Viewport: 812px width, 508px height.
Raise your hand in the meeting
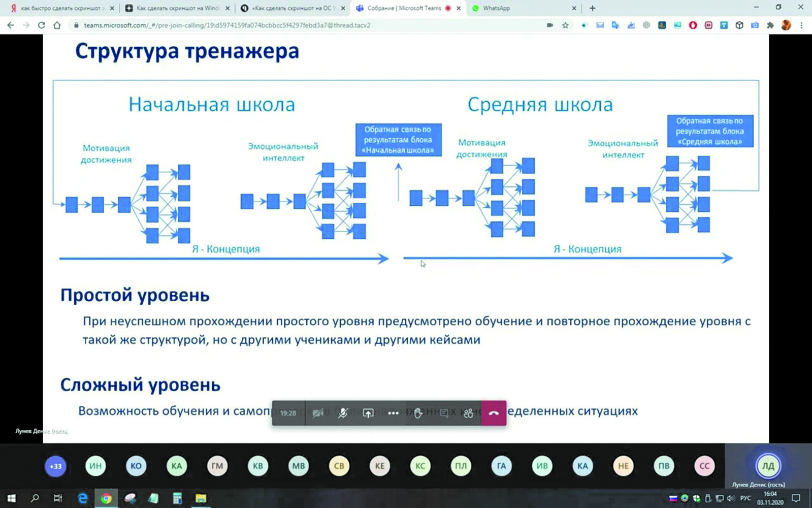click(418, 413)
